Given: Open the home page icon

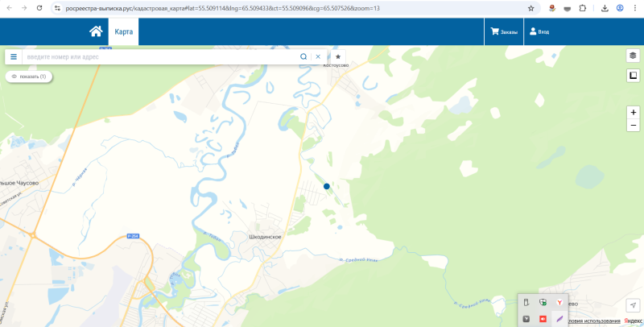Looking at the screenshot, I should click(96, 31).
